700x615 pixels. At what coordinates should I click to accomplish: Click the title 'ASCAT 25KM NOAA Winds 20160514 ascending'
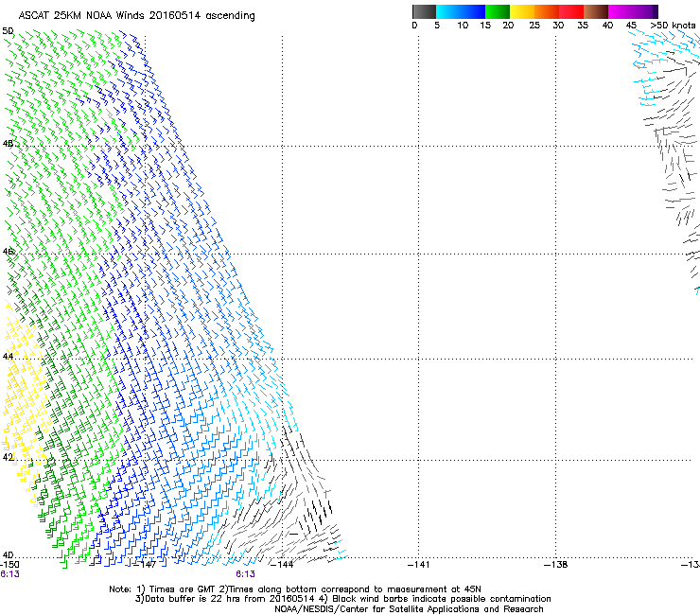pos(136,16)
